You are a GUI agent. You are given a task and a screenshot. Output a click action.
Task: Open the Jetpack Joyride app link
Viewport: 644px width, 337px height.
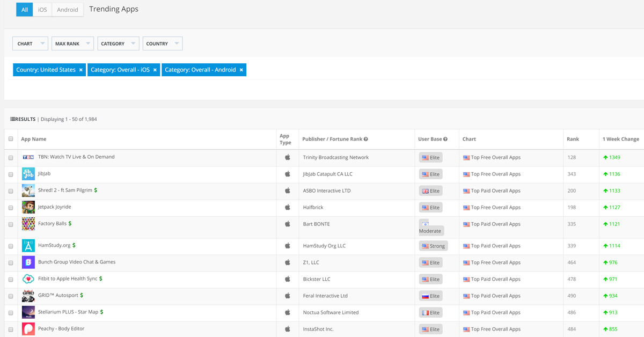click(x=55, y=207)
